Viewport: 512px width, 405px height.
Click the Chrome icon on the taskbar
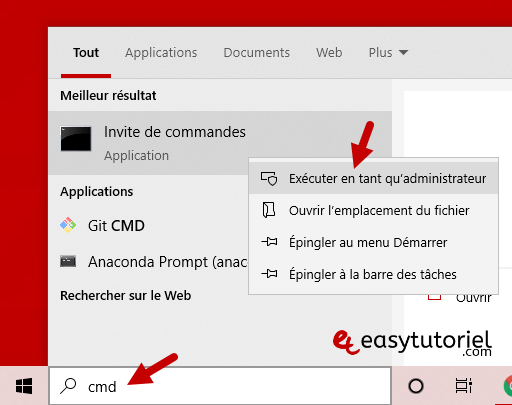tap(508, 386)
